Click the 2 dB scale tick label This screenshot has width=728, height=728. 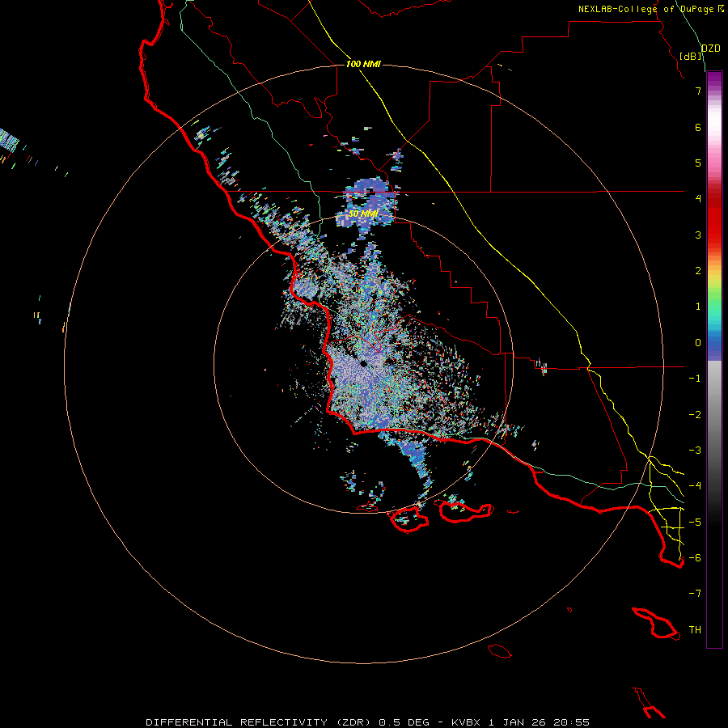click(x=697, y=271)
